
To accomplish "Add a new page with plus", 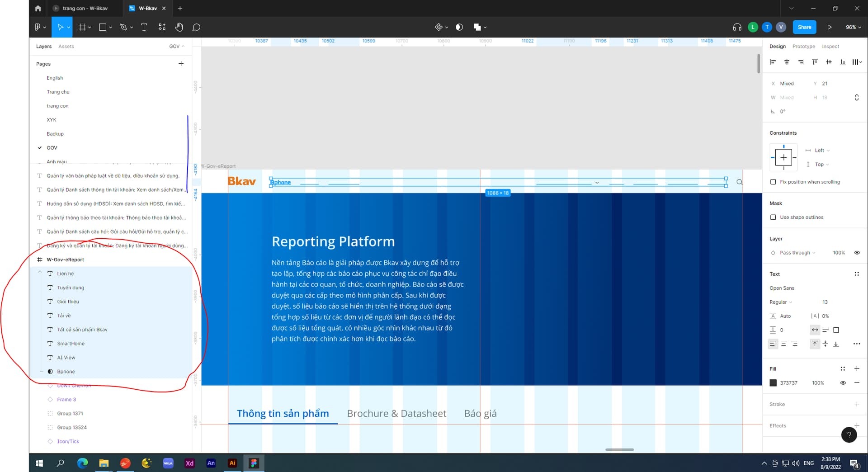I will (x=181, y=64).
